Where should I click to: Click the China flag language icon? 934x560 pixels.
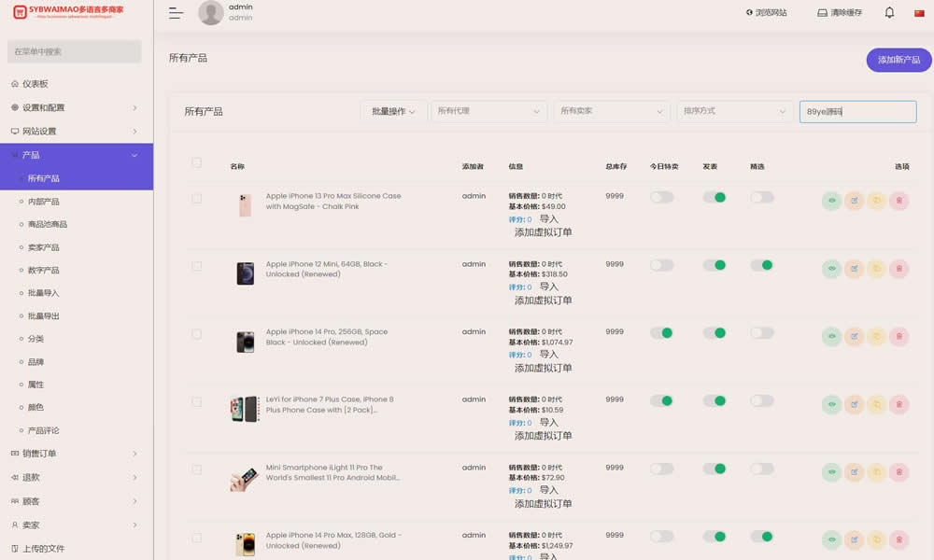coord(919,13)
